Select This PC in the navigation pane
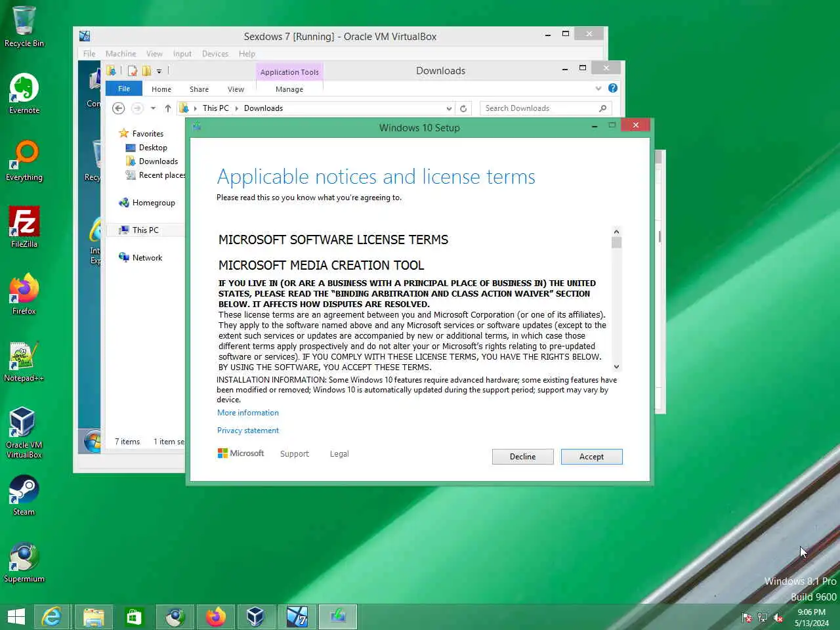 coord(145,230)
